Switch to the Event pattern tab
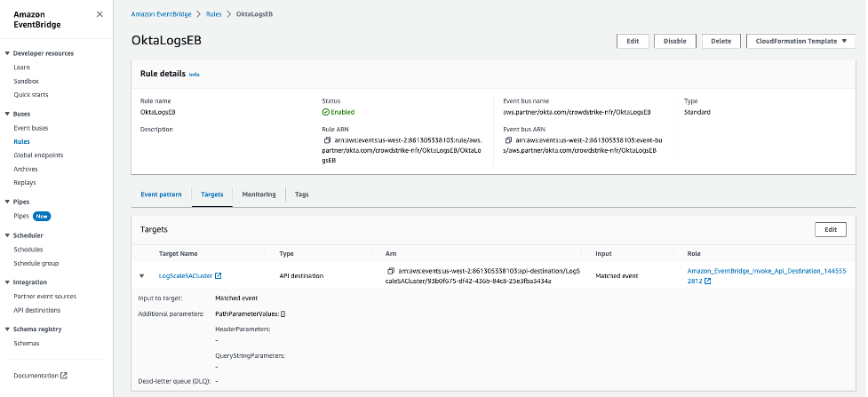Screen dimensions: 868x397 pos(162,195)
